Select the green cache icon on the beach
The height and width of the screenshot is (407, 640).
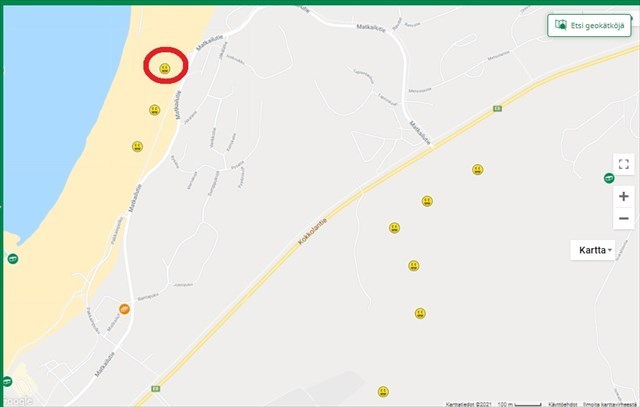13,258
